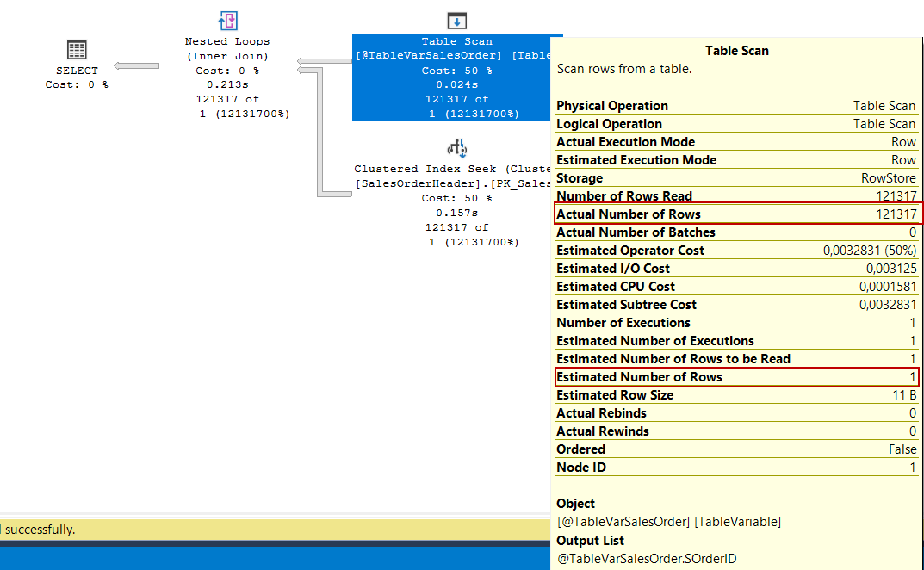924x570 pixels.
Task: Click the 'Physical Operation' tooltip row
Action: pos(736,106)
